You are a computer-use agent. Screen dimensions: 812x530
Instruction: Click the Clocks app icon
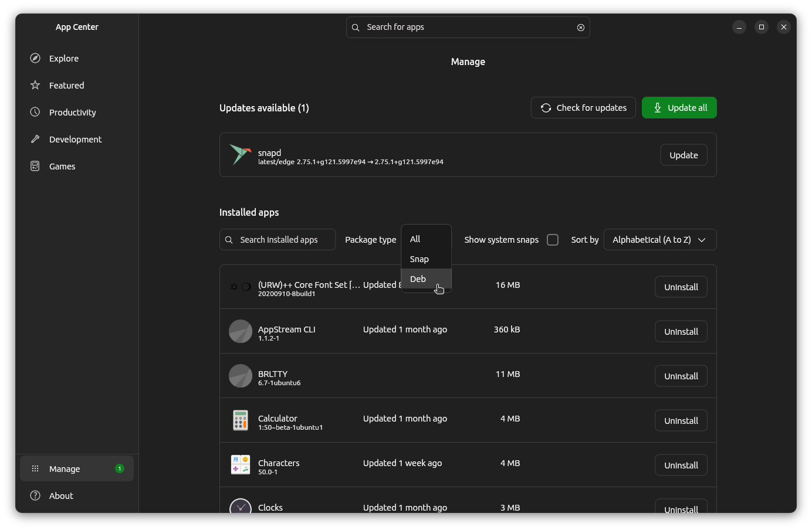[241, 507]
